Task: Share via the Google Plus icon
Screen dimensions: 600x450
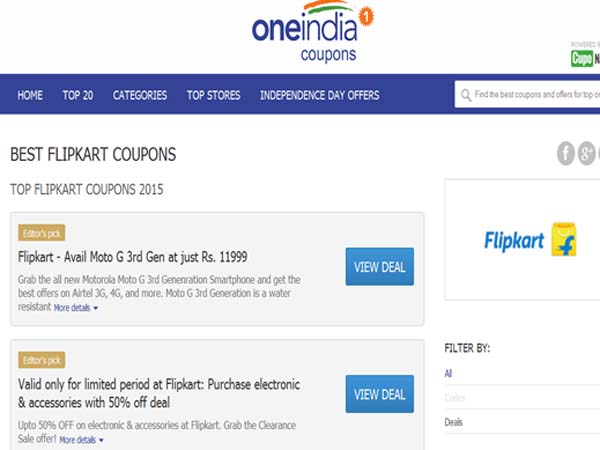Action: 587,153
